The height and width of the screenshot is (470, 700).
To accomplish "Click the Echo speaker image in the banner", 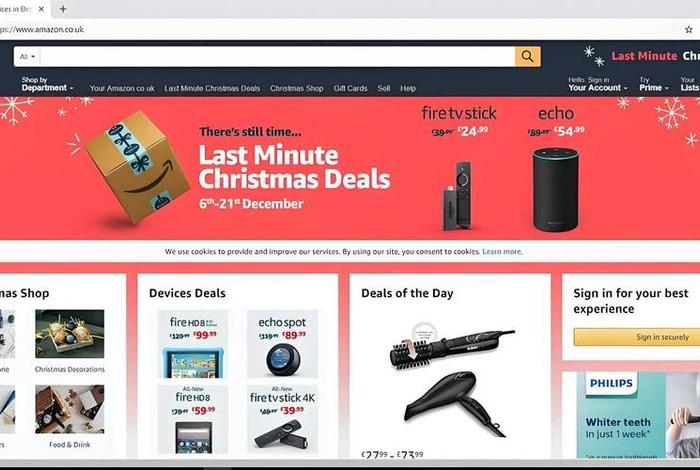I will point(556,190).
